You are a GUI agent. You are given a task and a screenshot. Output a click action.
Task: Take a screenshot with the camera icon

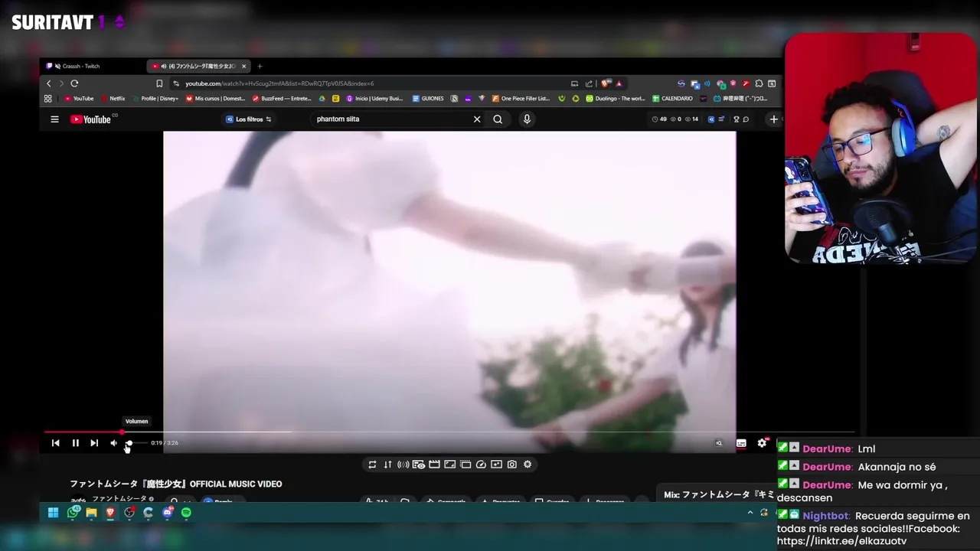pos(511,465)
